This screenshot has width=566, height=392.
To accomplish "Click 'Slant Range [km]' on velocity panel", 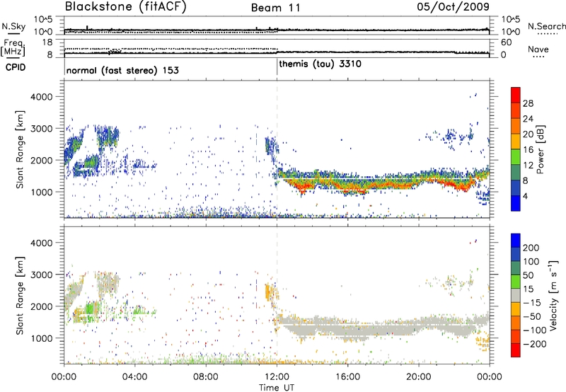I will (x=20, y=295).
